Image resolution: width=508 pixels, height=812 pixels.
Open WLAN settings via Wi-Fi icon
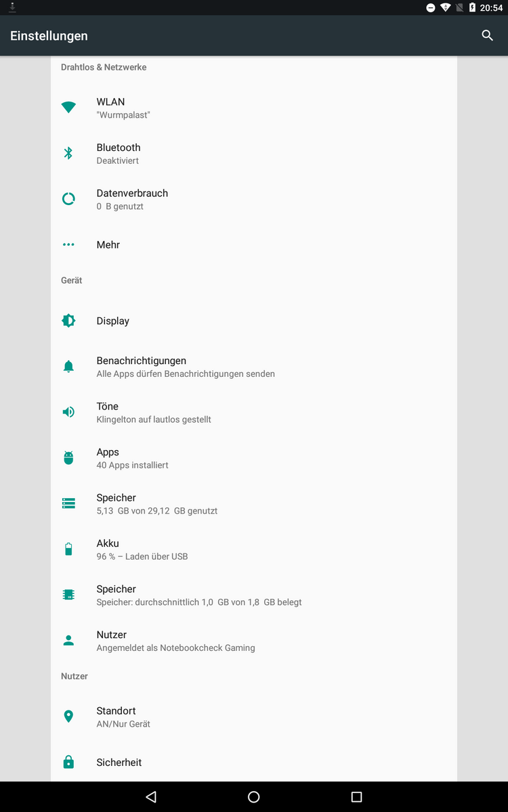[x=68, y=108]
